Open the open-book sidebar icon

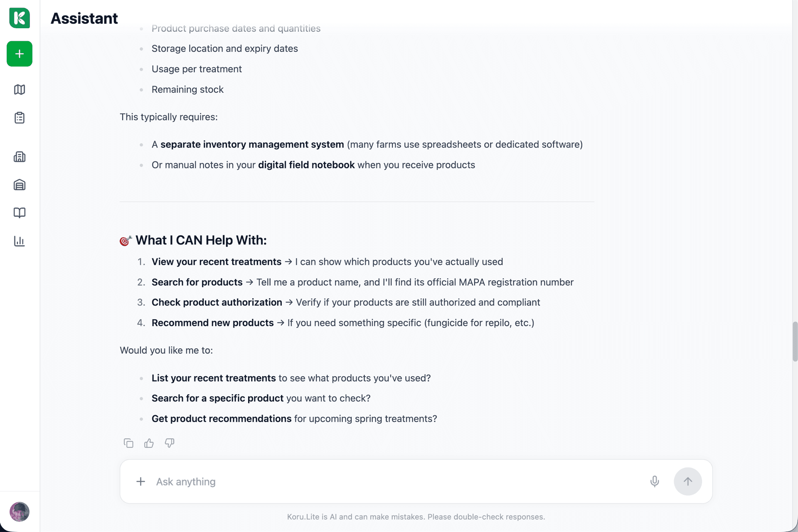pos(20,213)
